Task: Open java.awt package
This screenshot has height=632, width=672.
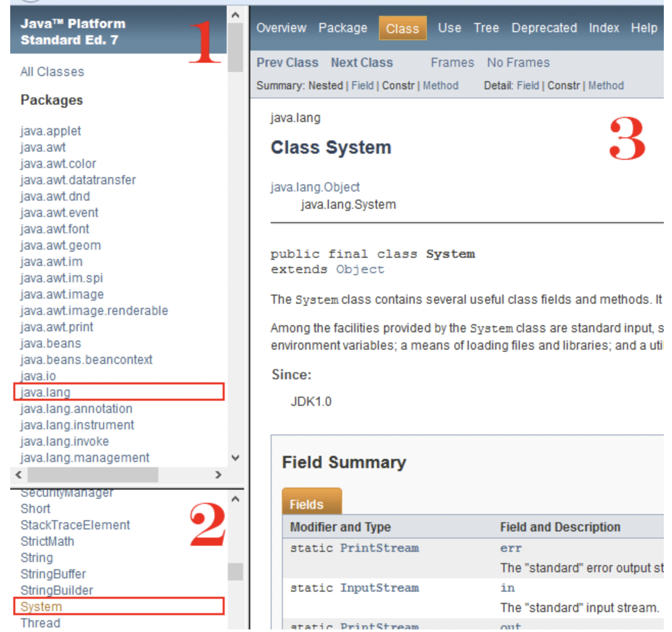Action: point(43,148)
